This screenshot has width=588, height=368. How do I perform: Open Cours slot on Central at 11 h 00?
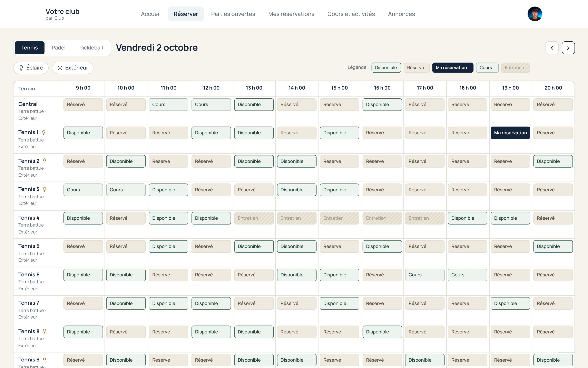(168, 105)
